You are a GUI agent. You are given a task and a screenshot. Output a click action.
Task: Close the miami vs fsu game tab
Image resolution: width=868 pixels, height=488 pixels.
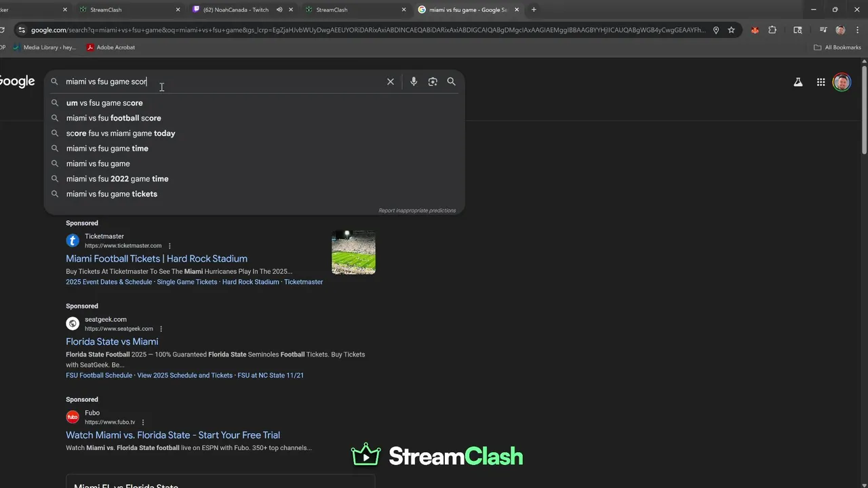[517, 9]
